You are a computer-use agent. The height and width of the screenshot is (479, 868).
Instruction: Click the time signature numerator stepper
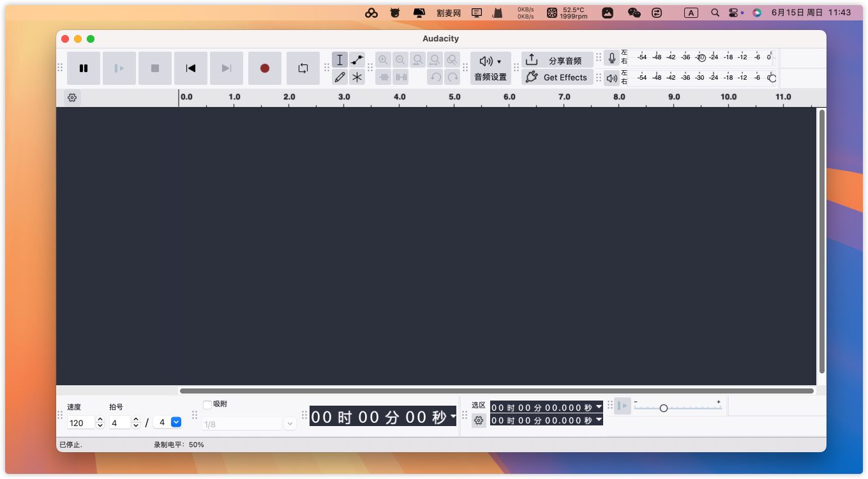click(136, 422)
